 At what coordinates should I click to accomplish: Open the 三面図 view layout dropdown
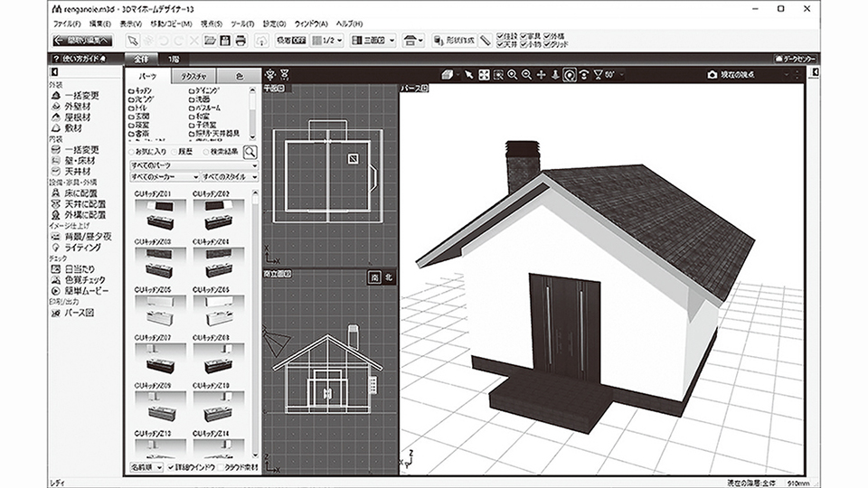[373, 41]
